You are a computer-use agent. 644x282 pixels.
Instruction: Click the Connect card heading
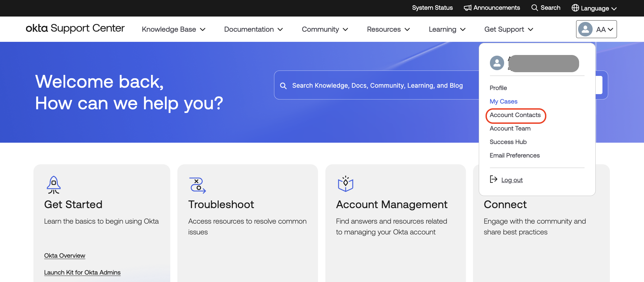tap(505, 204)
